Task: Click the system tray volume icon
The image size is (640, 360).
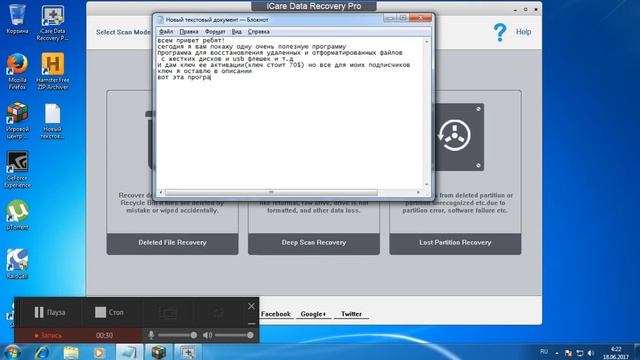Action: [591, 353]
